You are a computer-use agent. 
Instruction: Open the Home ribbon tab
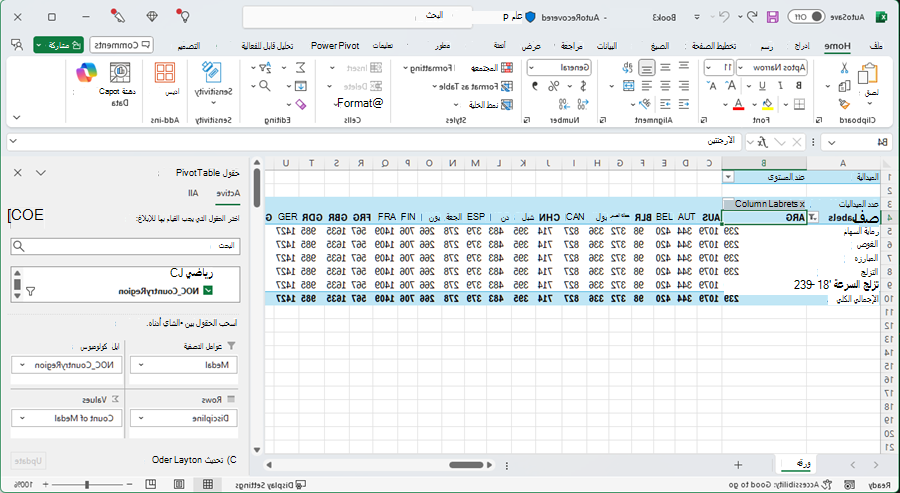click(x=837, y=46)
